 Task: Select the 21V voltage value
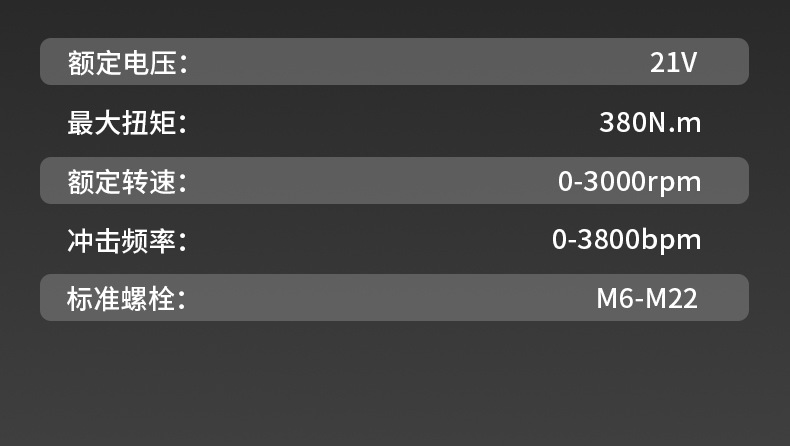674,63
